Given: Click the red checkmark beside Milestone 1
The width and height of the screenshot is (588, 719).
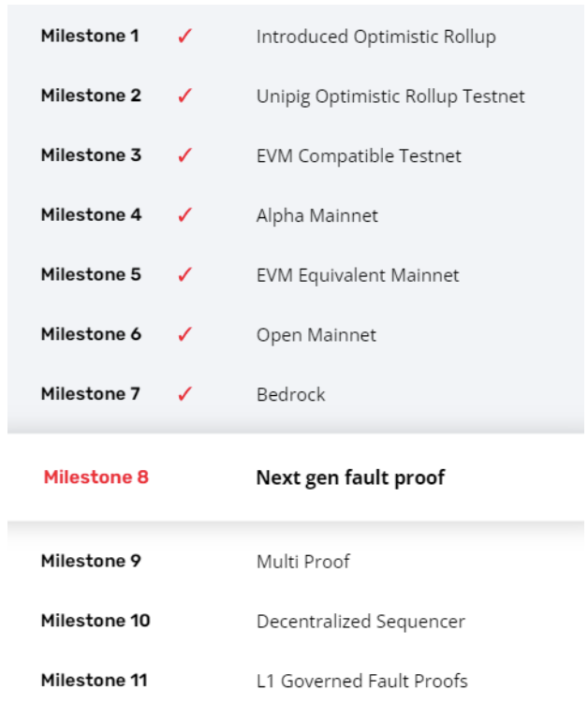Looking at the screenshot, I should tap(184, 36).
